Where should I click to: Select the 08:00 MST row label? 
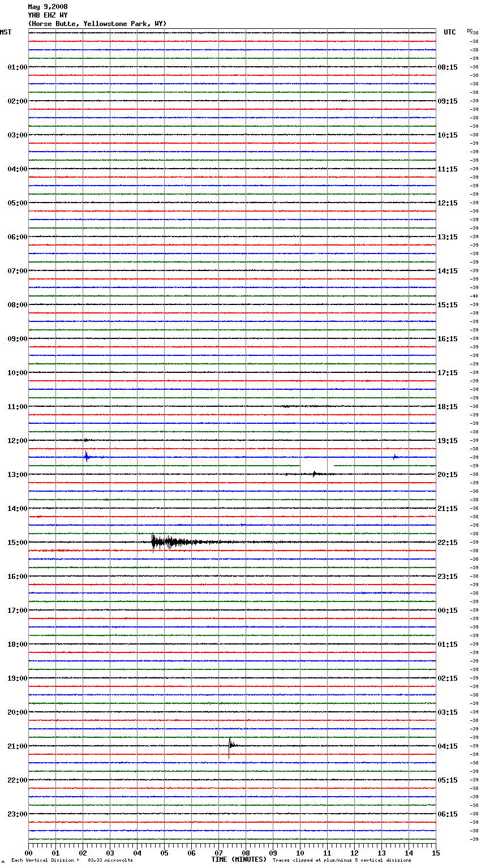(x=18, y=305)
